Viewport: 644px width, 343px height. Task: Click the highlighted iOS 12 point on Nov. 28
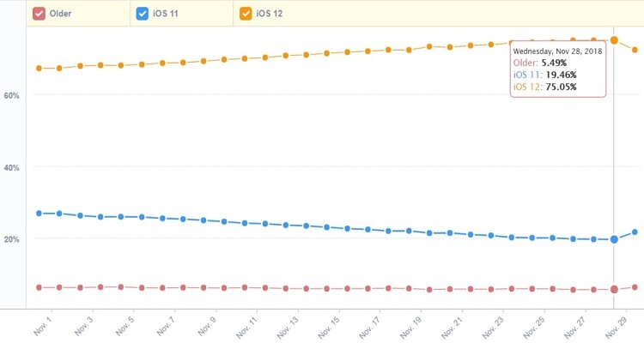[x=614, y=40]
